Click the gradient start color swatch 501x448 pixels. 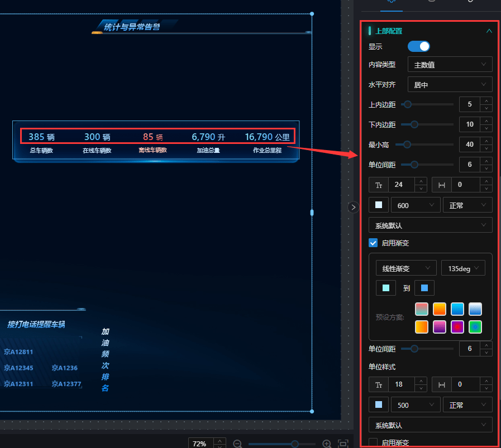(385, 288)
